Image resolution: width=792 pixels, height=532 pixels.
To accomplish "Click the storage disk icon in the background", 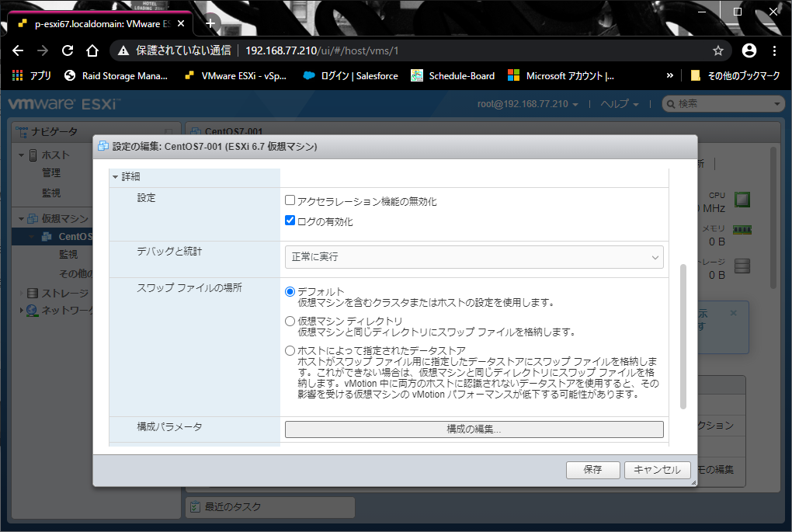I will pos(742,266).
